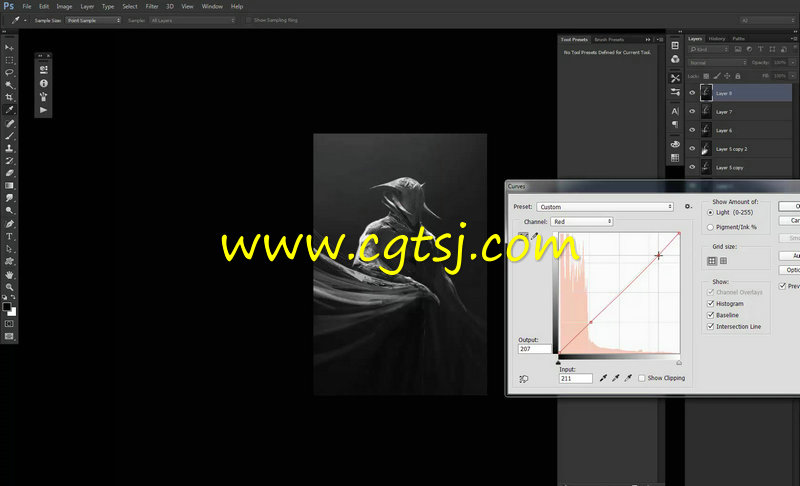Adjust the white point slider under the curve

click(679, 363)
